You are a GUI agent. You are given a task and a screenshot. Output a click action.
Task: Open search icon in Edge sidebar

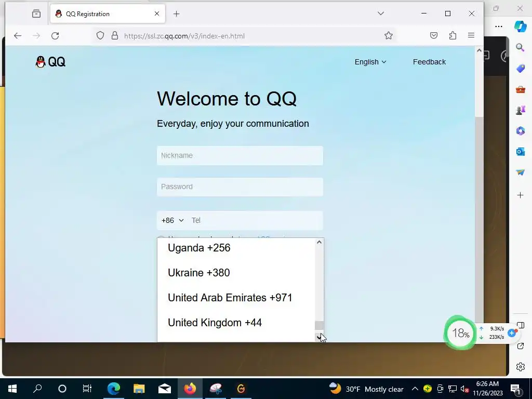(520, 47)
